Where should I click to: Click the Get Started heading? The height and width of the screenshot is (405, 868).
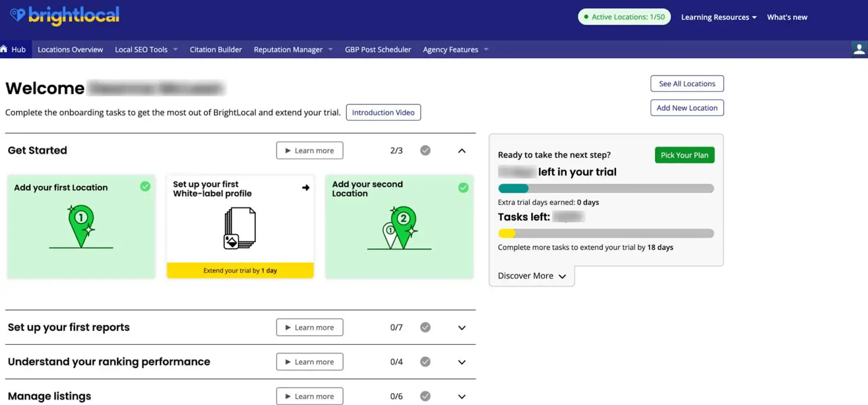coord(37,150)
